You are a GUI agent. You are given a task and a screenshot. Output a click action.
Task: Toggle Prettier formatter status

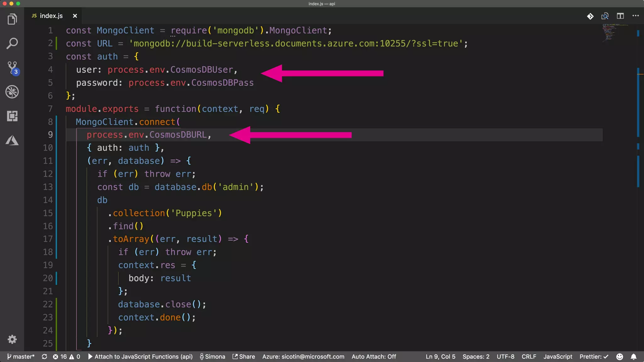coord(594,357)
